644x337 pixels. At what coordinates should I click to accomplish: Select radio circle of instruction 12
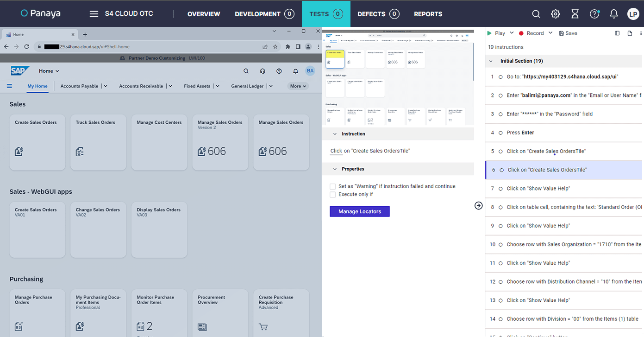tap(500, 282)
